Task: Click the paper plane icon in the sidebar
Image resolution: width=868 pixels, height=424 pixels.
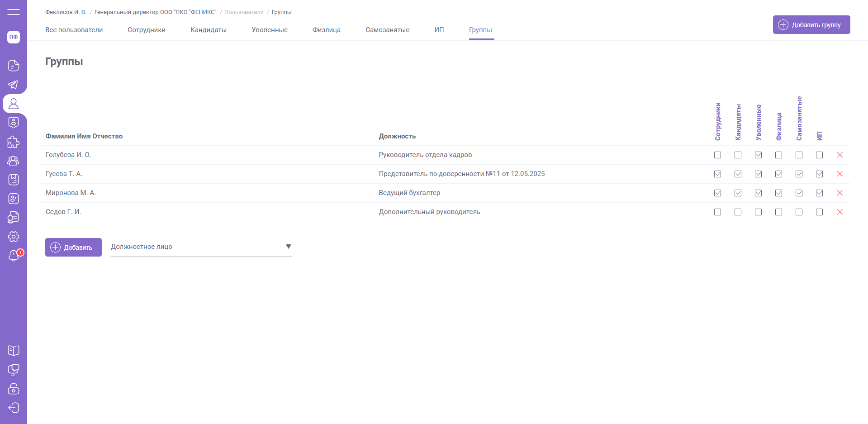Action: point(14,85)
